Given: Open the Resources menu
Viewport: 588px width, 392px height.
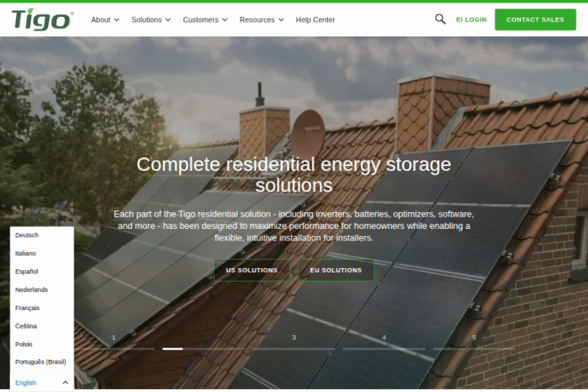Looking at the screenshot, I should tap(261, 20).
